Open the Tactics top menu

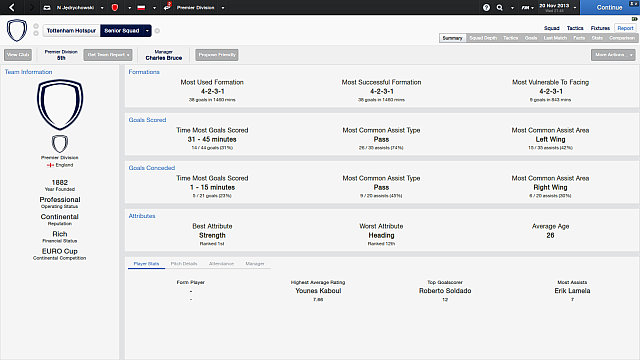[x=575, y=28]
